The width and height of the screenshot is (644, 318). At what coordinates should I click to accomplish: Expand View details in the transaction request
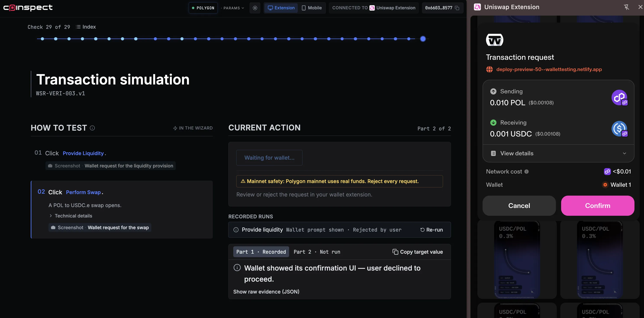[558, 153]
